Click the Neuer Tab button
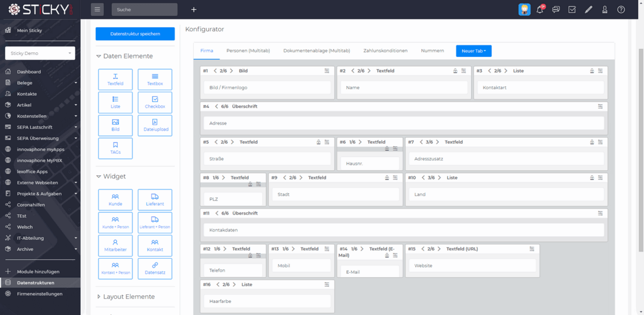 pos(473,51)
